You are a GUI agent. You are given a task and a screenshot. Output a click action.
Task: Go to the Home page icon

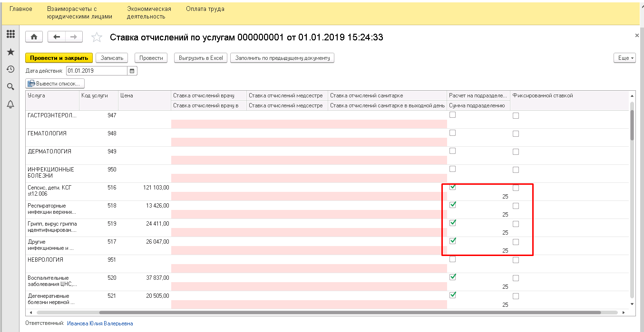tap(34, 37)
